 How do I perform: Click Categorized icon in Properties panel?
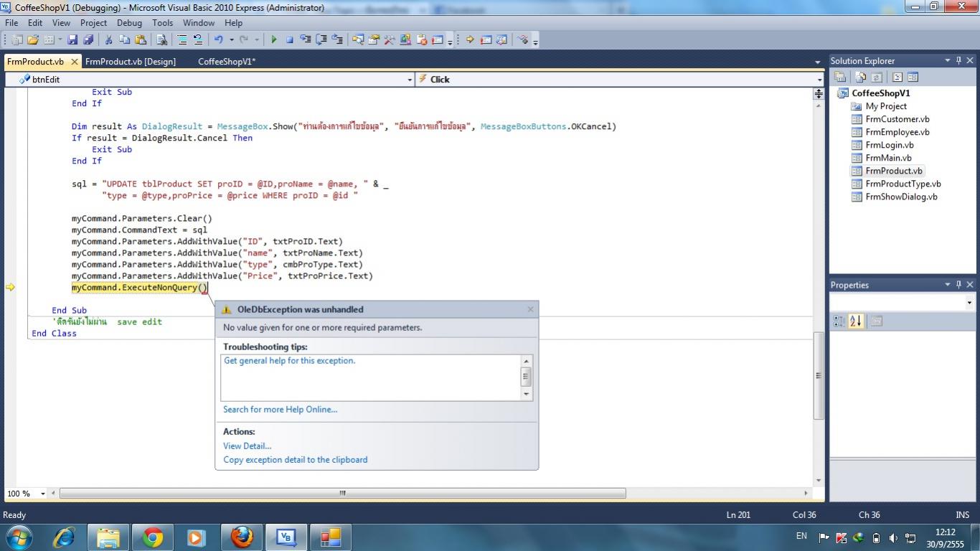839,321
